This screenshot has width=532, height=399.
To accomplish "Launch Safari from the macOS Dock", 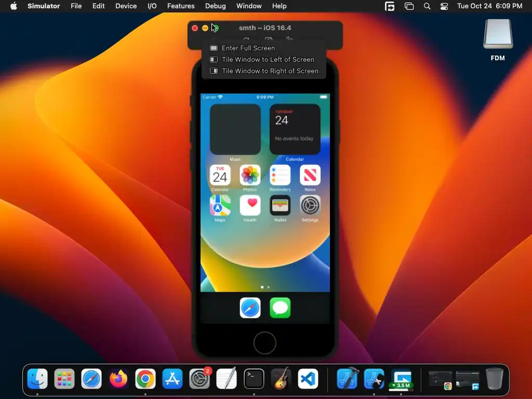I will coord(91,379).
